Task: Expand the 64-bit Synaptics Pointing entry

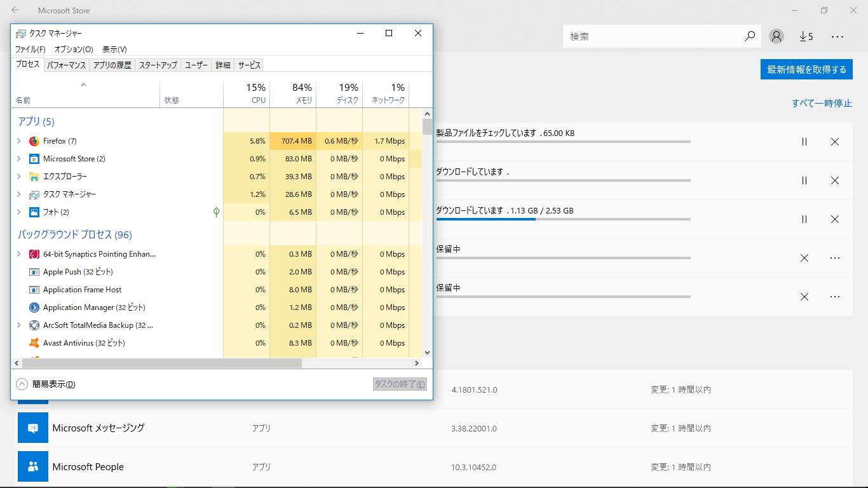Action: click(19, 254)
